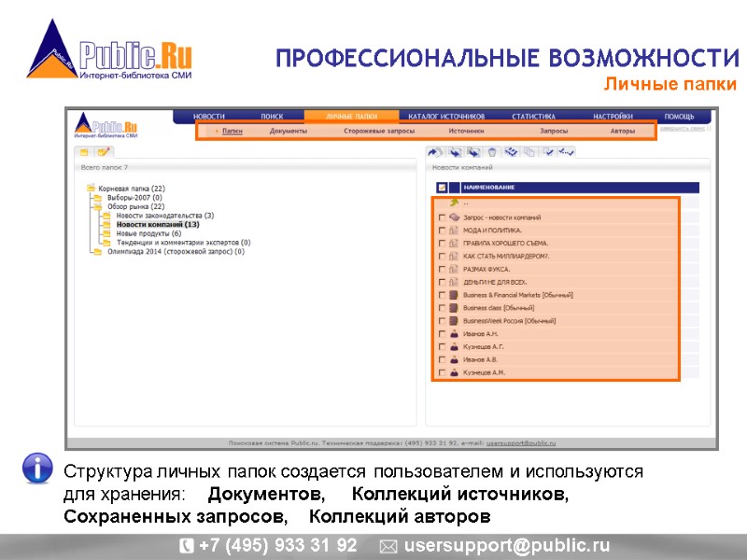Click the small Public.Ru logo inside the app
This screenshot has height=560, width=747.
coord(106,125)
